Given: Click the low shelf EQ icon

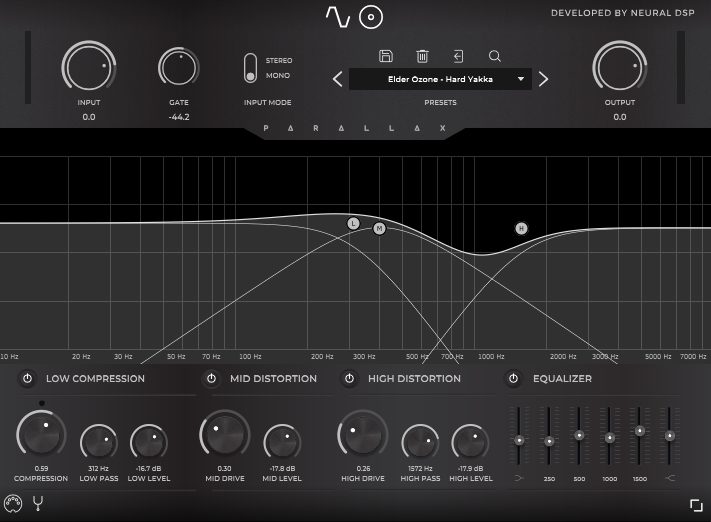Looking at the screenshot, I should point(519,478).
